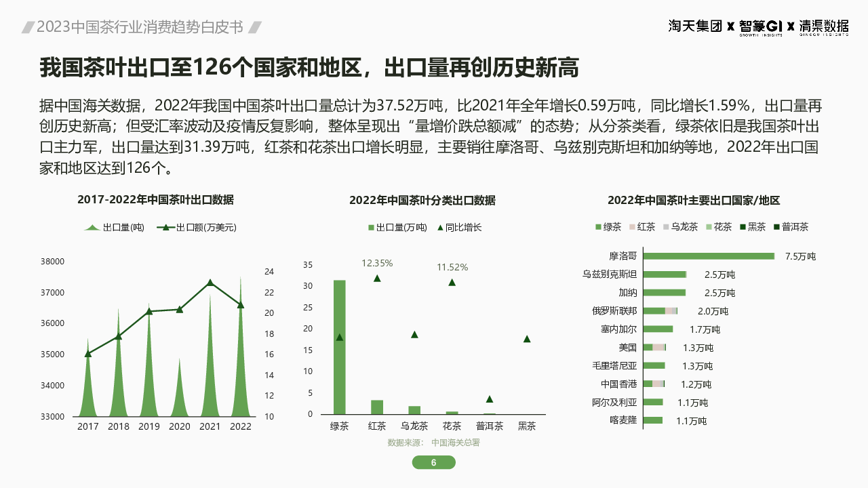Click the 同比增长 legend triangle icon
This screenshot has width=868, height=488.
tap(439, 228)
